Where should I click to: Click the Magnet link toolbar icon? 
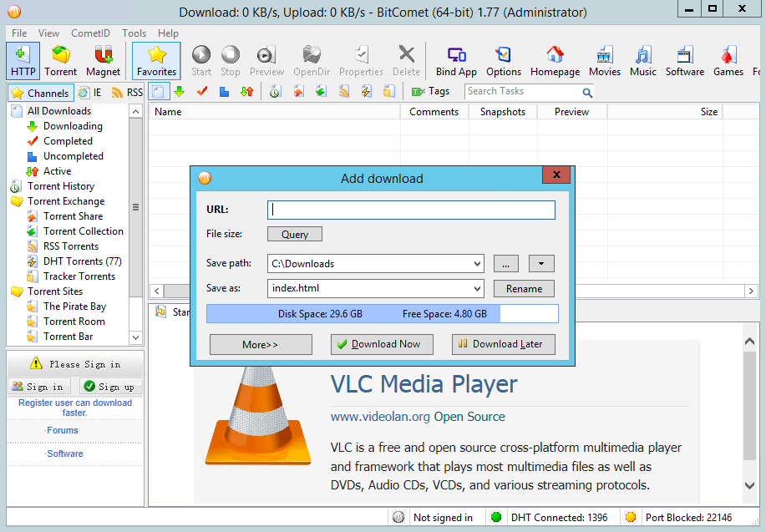point(103,61)
